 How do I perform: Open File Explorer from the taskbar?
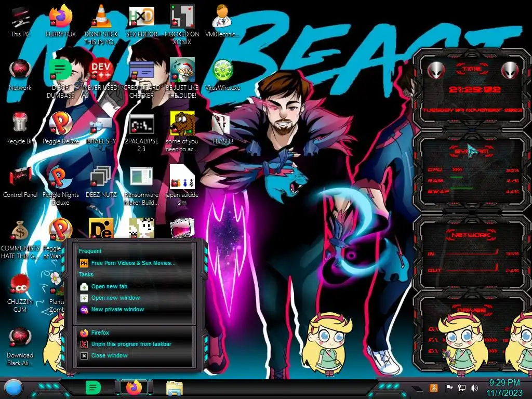tap(175, 388)
